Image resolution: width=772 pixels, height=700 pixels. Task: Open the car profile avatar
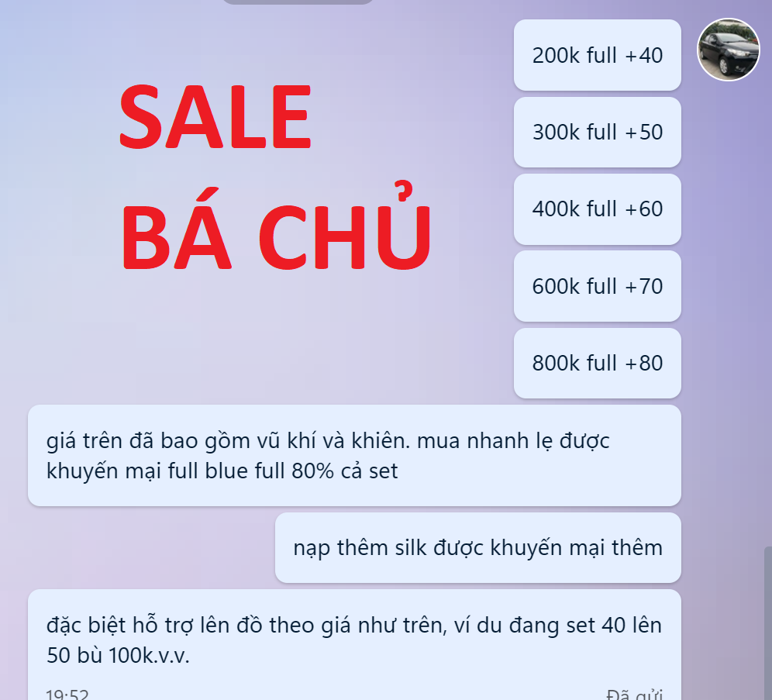pyautogui.click(x=728, y=50)
